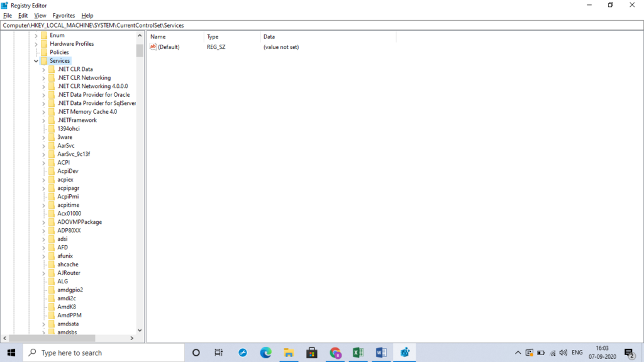Click the Task View taskbar icon

218,353
